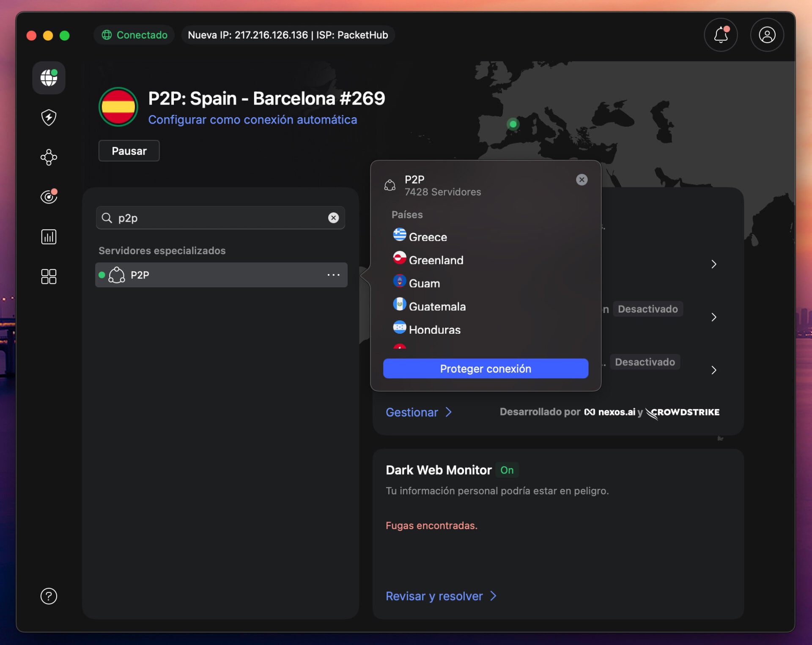Clear the p2p search field with the X
Image resolution: width=812 pixels, height=645 pixels.
click(334, 218)
